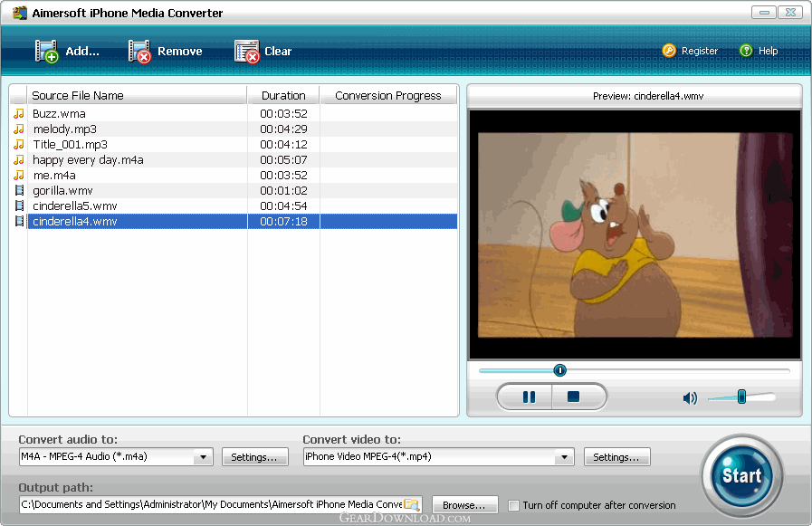Viewport: 812px width, 526px height.
Task: Open Help via the question mark icon
Action: pyautogui.click(x=746, y=51)
